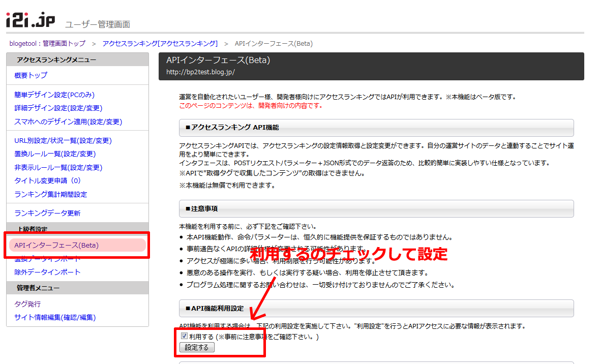This screenshot has width=599, height=364.
Task: Open タグ発行 in 管理者メニュー
Action: coord(27,304)
